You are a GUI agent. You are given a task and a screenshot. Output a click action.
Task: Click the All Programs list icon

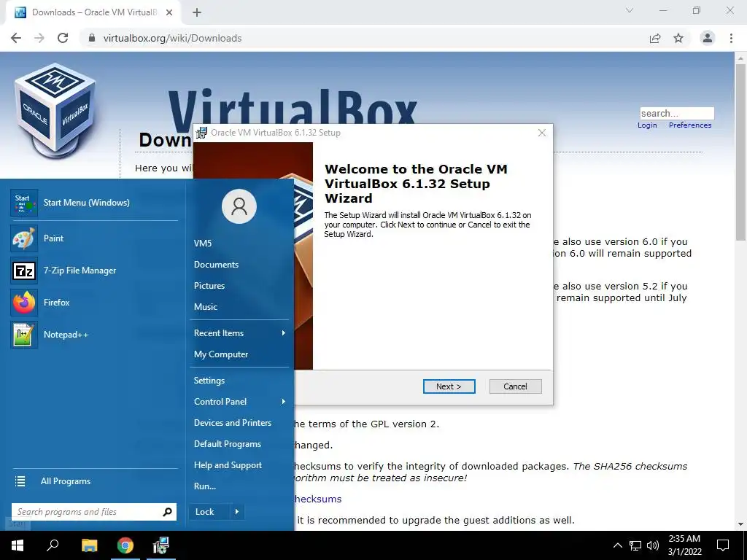pyautogui.click(x=20, y=481)
